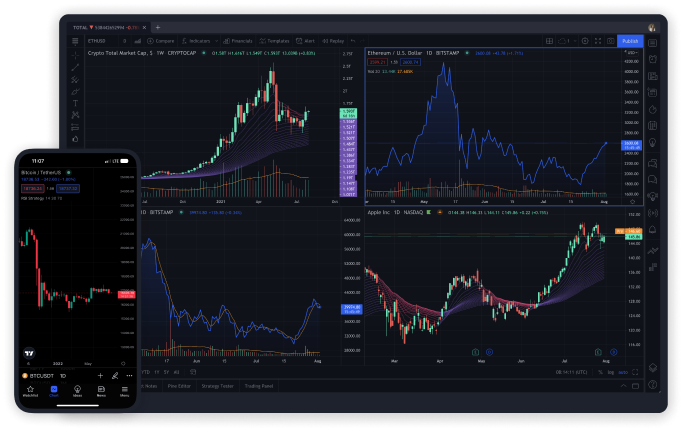Toggle log scale on the price axis

pyautogui.click(x=611, y=372)
